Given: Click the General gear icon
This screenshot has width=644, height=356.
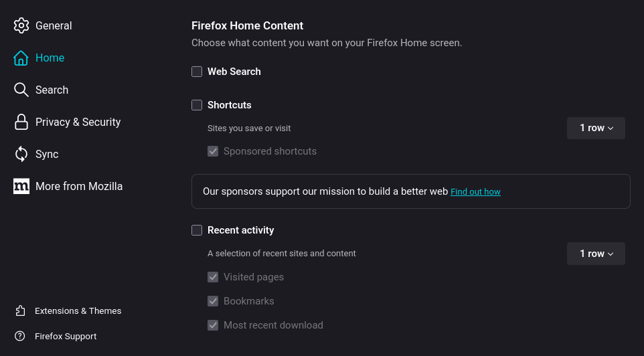Looking at the screenshot, I should (x=21, y=25).
